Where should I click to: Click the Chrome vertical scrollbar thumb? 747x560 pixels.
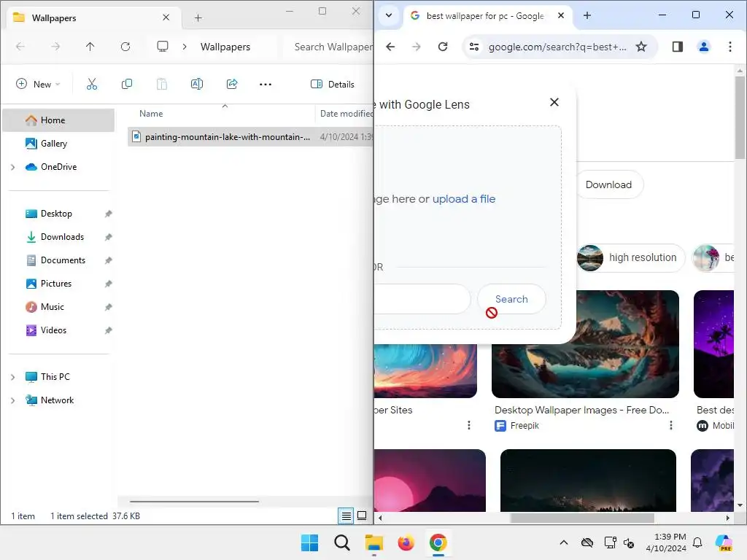(x=740, y=117)
